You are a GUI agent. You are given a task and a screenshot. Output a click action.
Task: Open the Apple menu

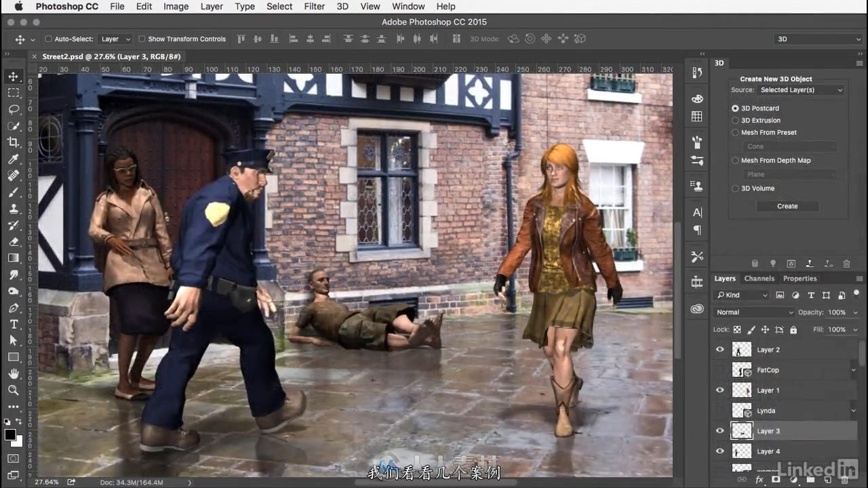click(x=18, y=6)
